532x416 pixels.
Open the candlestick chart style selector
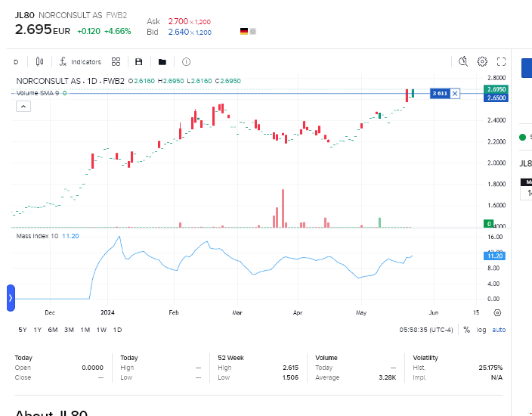[x=39, y=62]
